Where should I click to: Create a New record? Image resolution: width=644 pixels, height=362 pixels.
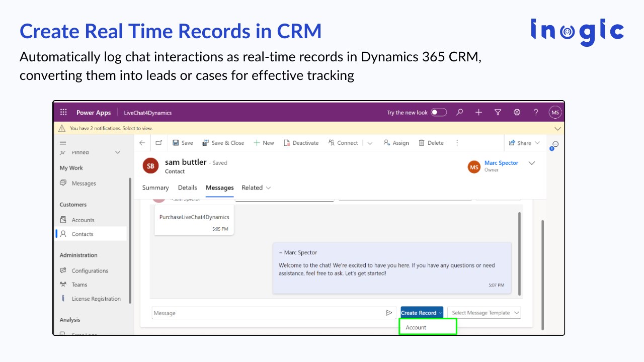264,143
